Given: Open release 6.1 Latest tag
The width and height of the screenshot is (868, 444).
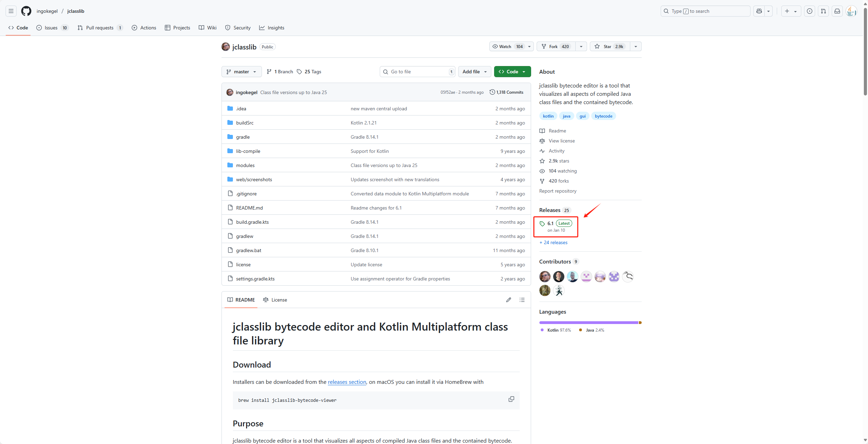Looking at the screenshot, I should click(x=556, y=226).
